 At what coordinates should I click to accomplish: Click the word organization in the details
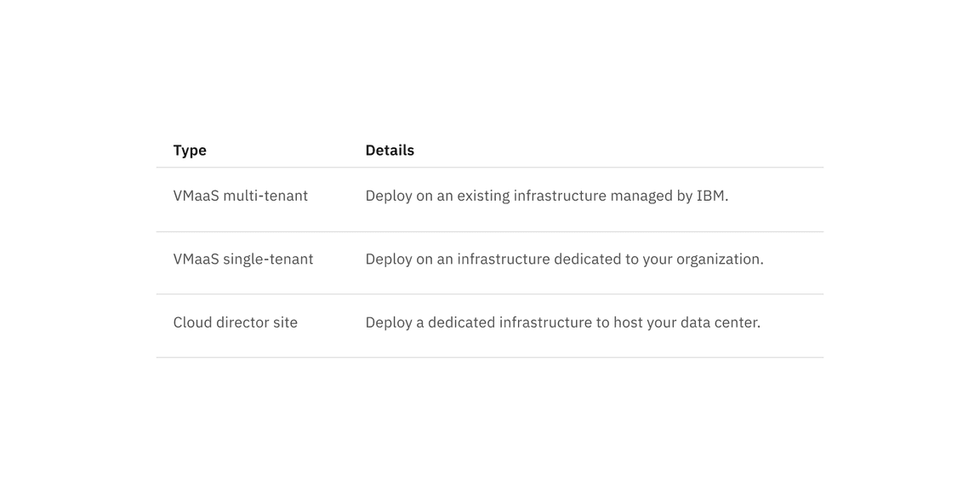click(x=719, y=259)
